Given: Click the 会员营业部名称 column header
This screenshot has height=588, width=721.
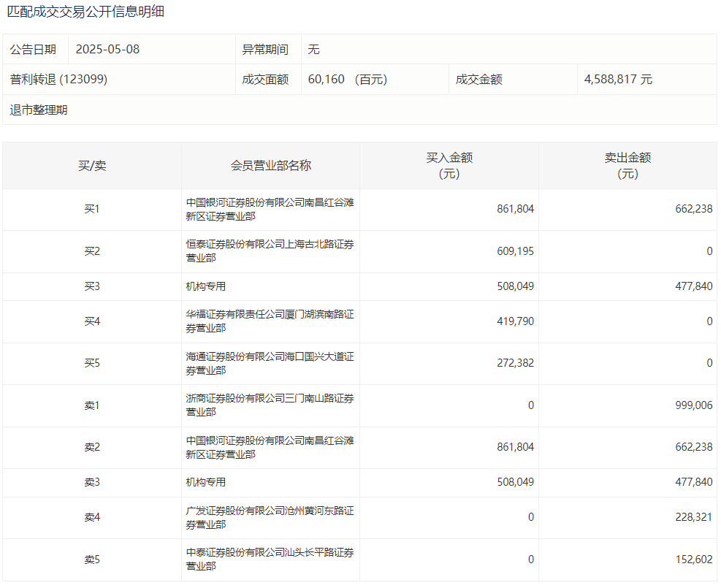Looking at the screenshot, I should (270, 166).
